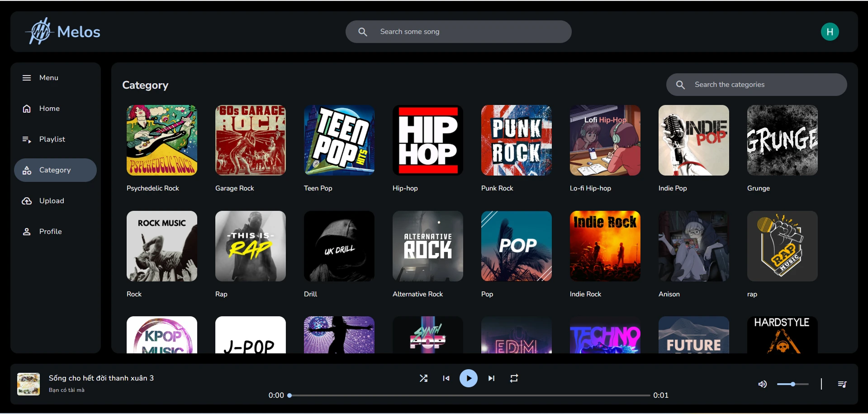
Task: Click the artist name Bạn có tài mà
Action: click(x=66, y=390)
